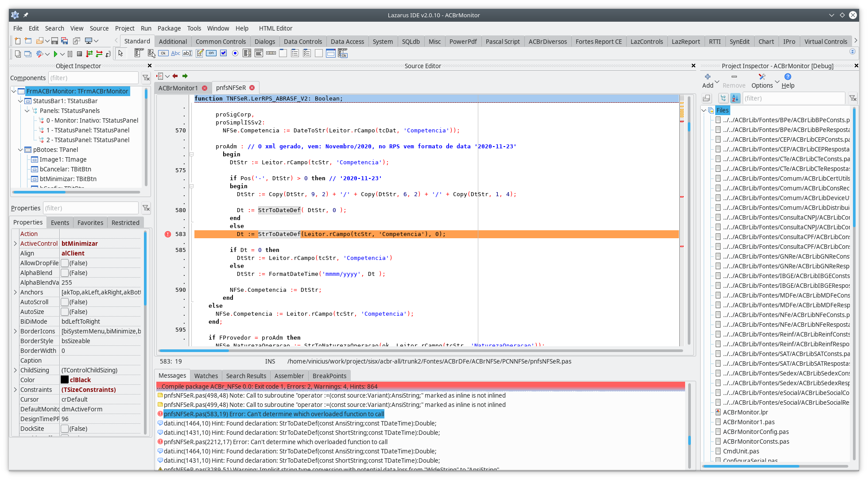Select bCancelar: TBitBtn in component tree

point(66,169)
